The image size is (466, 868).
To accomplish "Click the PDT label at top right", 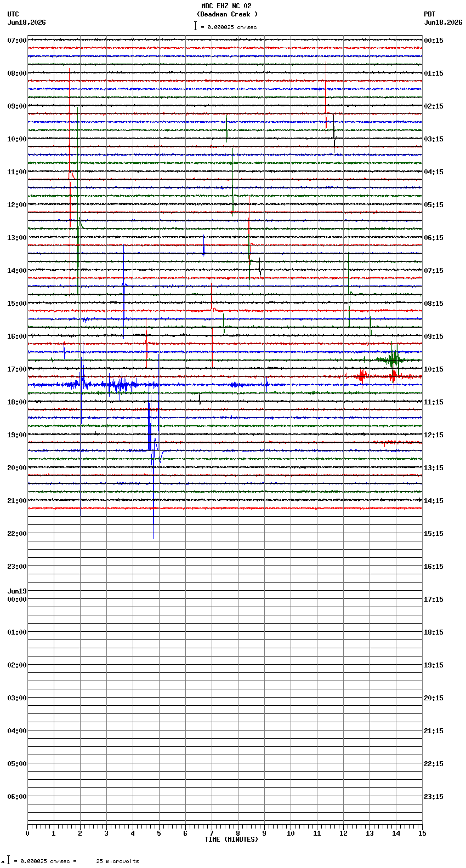I will (429, 14).
